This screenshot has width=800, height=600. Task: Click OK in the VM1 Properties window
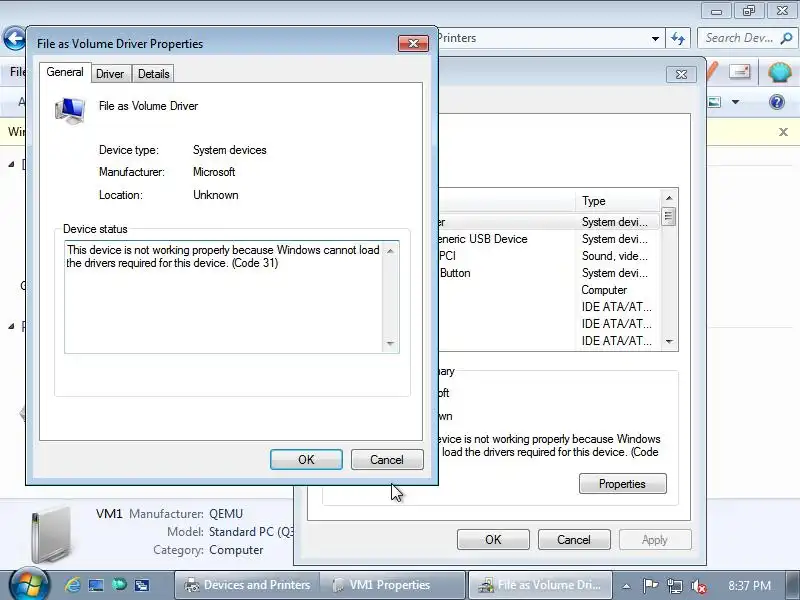493,540
